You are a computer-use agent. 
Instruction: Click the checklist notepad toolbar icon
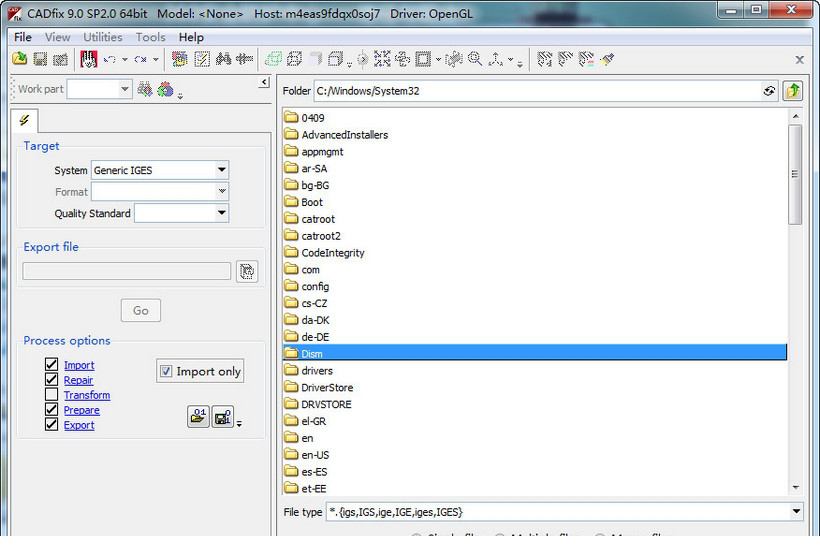(x=202, y=59)
